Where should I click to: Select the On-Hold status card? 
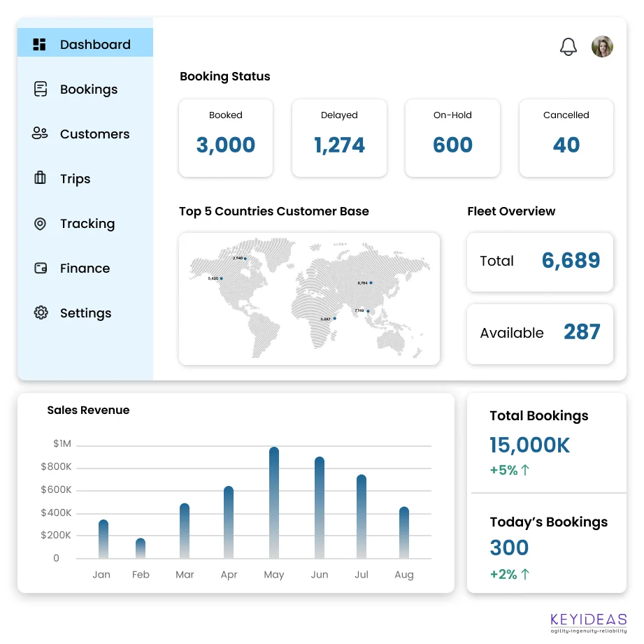(452, 138)
